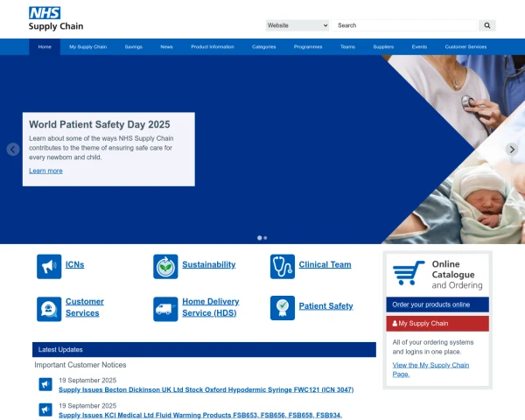Open the Savings menu item

pyautogui.click(x=134, y=47)
